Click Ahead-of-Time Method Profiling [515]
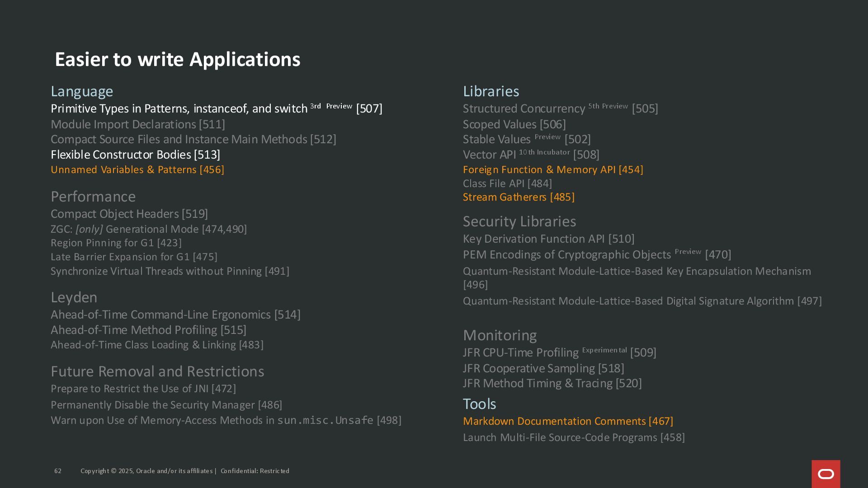This screenshot has height=488, width=868. (148, 330)
